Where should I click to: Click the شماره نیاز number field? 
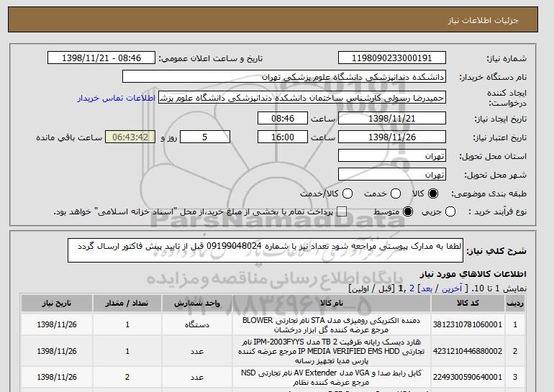pos(392,58)
